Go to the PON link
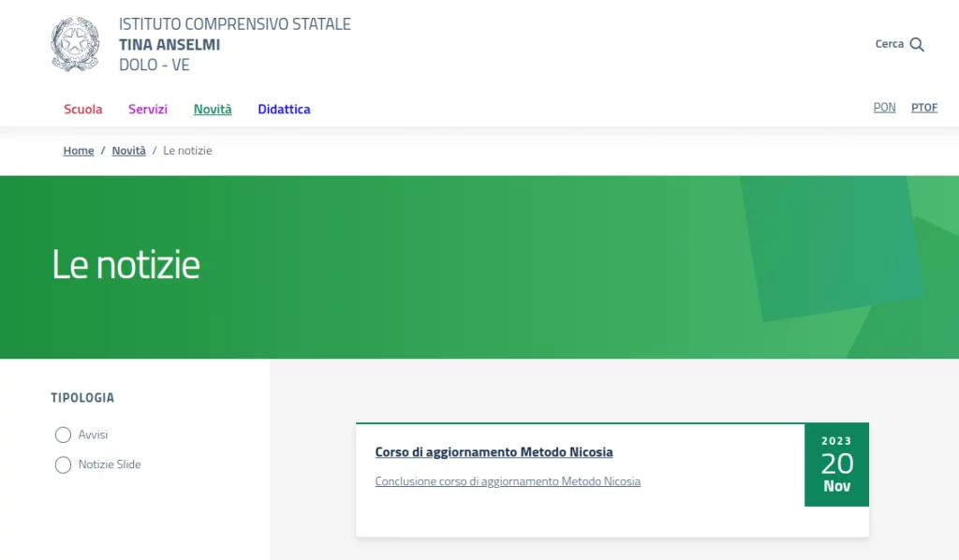Viewport: 959px width, 560px height. coord(884,108)
